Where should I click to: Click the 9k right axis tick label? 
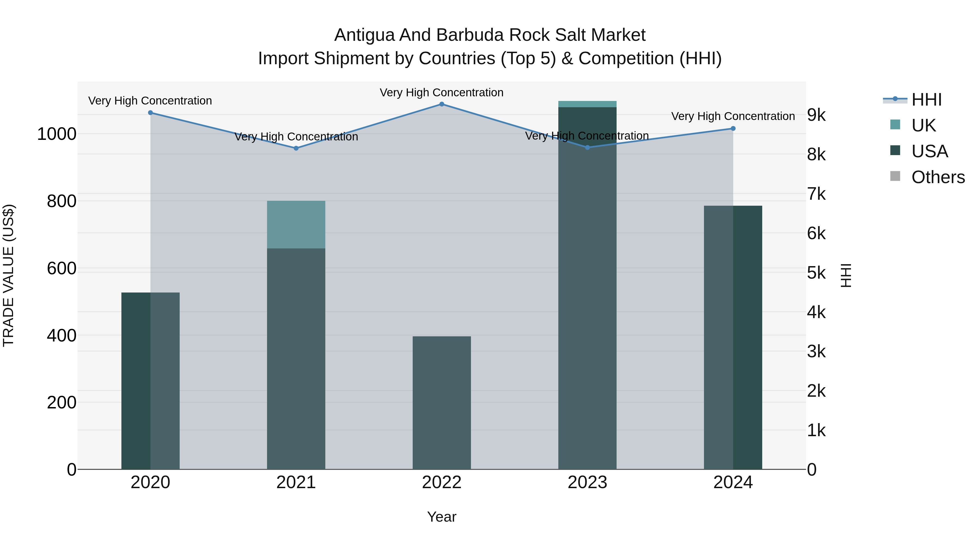point(816,115)
